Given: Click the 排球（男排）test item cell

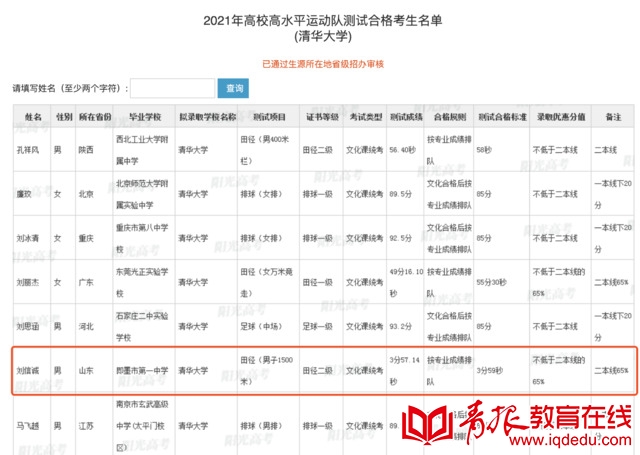Looking at the screenshot, I should pyautogui.click(x=261, y=426).
